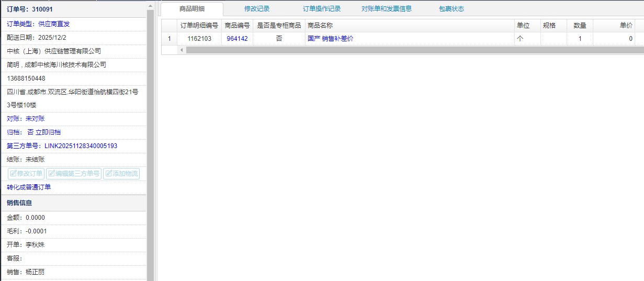This screenshot has width=644, height=281.
Task: Click 转化成普通订单 link
Action: pos(29,187)
